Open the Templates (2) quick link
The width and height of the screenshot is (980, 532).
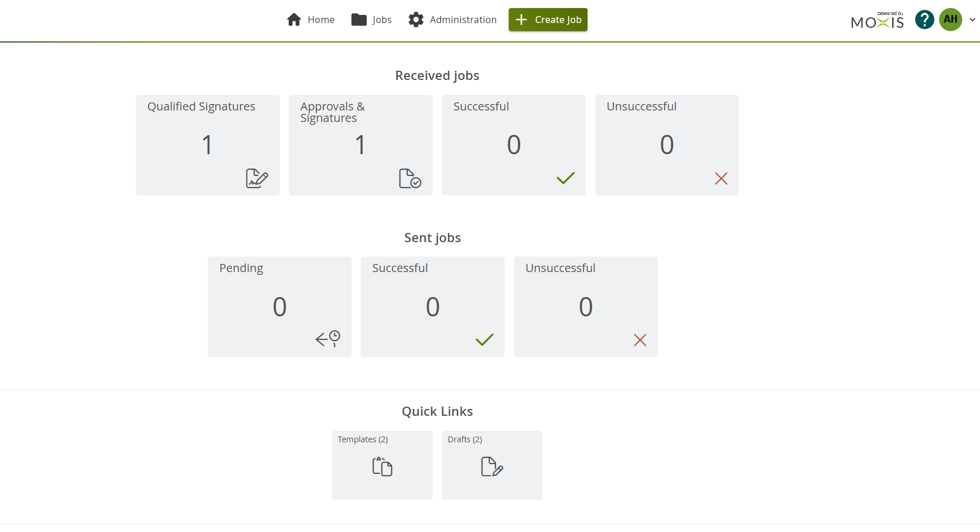[363, 439]
